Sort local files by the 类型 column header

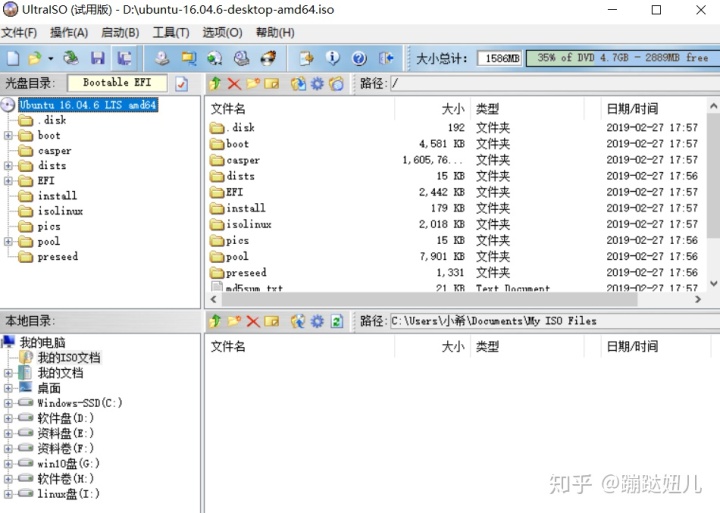[527, 346]
